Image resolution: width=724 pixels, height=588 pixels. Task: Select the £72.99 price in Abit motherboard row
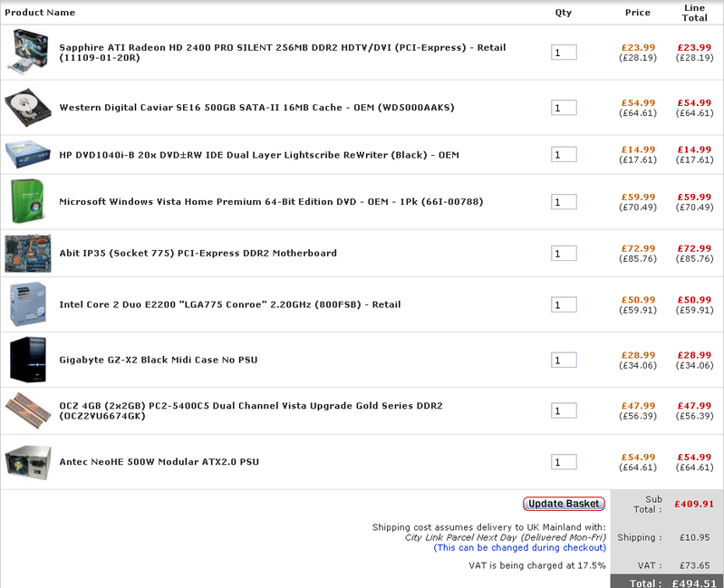click(x=638, y=248)
